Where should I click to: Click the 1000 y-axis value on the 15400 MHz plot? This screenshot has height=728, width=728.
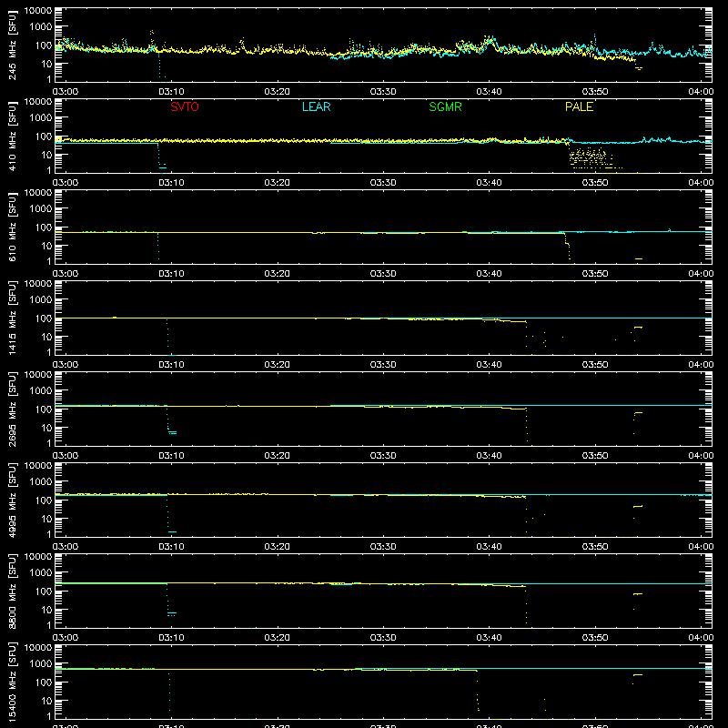(x=41, y=664)
